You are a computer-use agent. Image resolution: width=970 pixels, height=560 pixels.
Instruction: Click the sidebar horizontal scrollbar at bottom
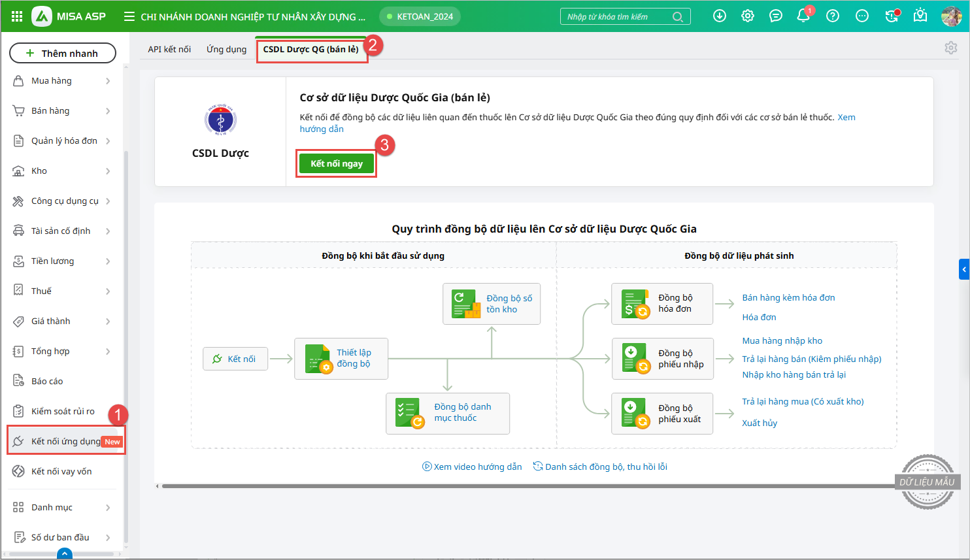[61, 554]
